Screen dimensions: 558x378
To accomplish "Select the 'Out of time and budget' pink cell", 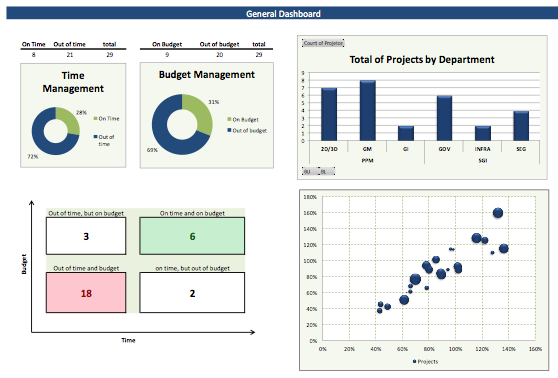I will tap(86, 293).
